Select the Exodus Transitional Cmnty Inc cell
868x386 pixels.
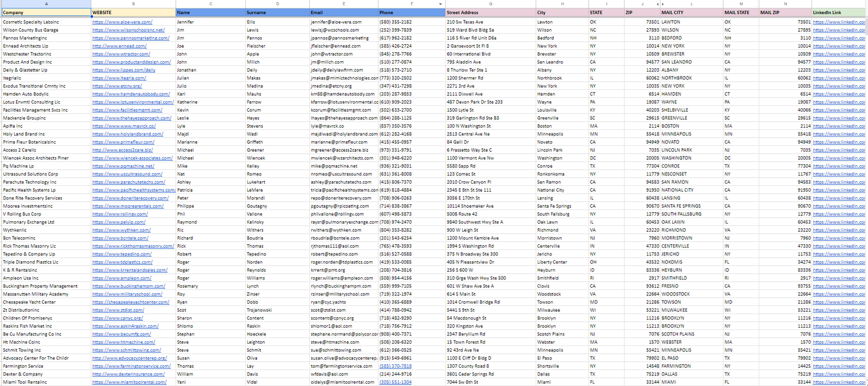(46, 86)
